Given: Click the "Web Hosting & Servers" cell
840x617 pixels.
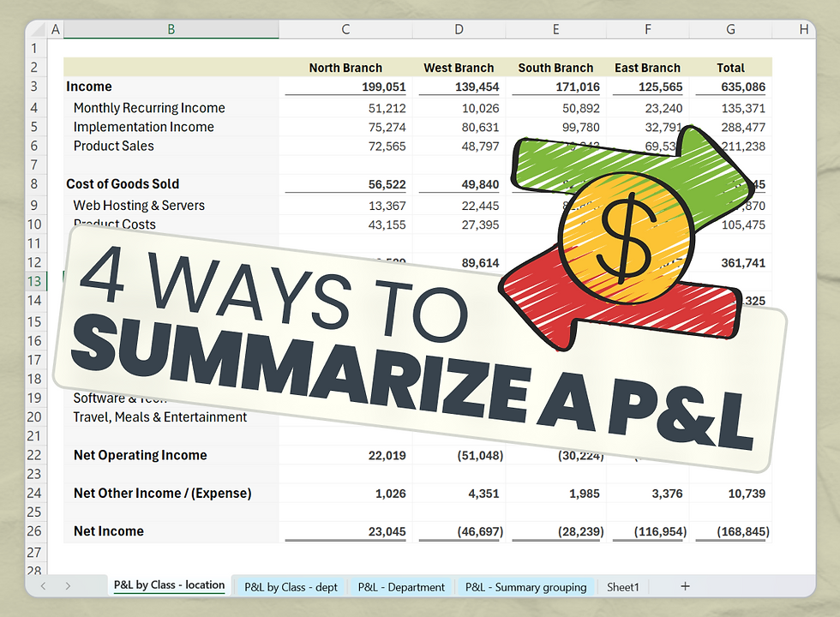Looking at the screenshot, I should click(138, 206).
